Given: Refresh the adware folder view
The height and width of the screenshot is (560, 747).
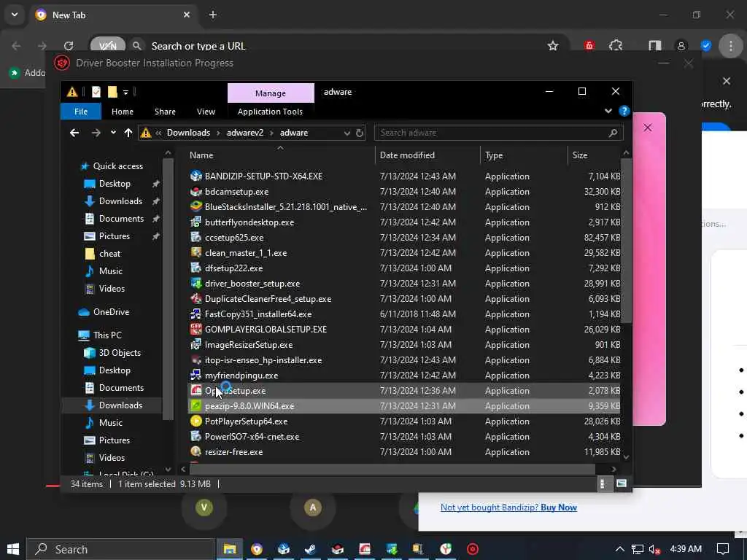Looking at the screenshot, I should (x=360, y=133).
